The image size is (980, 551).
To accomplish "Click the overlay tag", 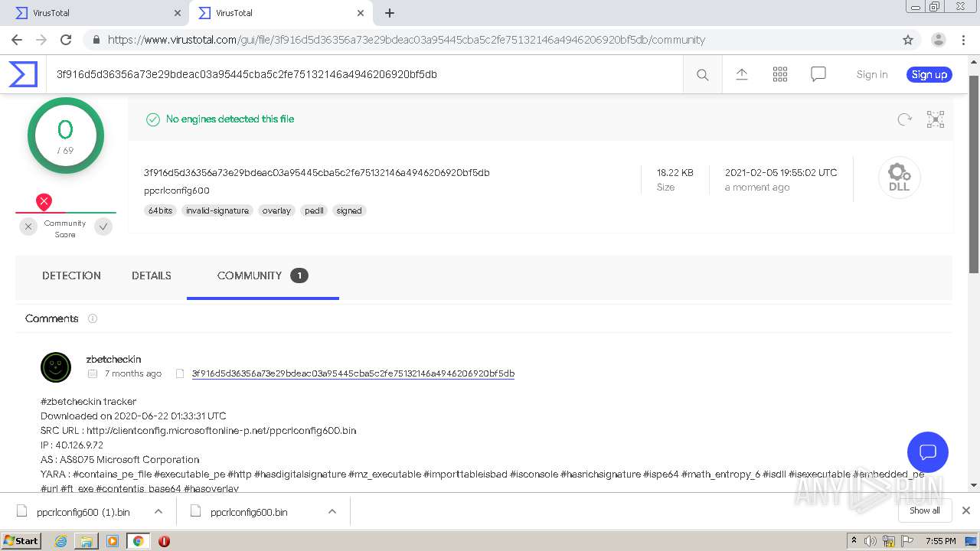I will (276, 210).
